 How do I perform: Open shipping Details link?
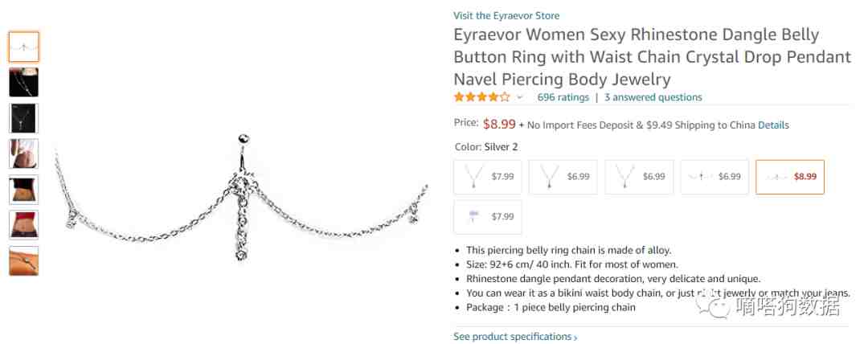click(x=773, y=125)
